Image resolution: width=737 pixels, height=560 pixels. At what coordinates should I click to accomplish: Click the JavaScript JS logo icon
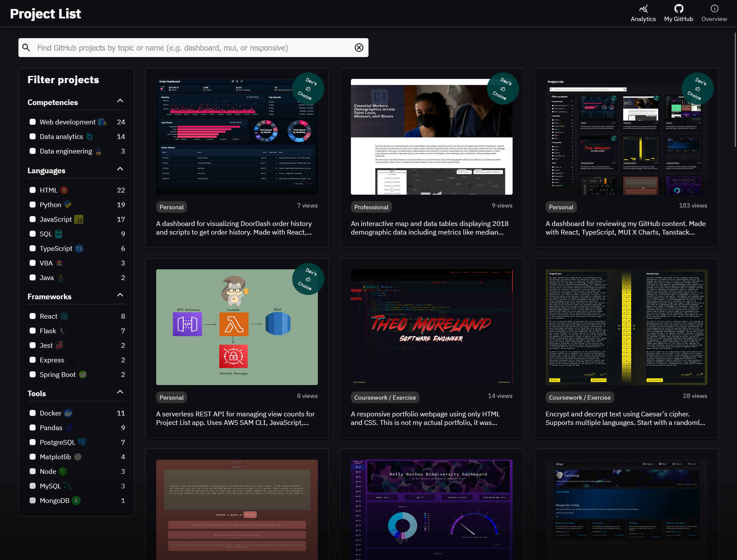click(79, 220)
